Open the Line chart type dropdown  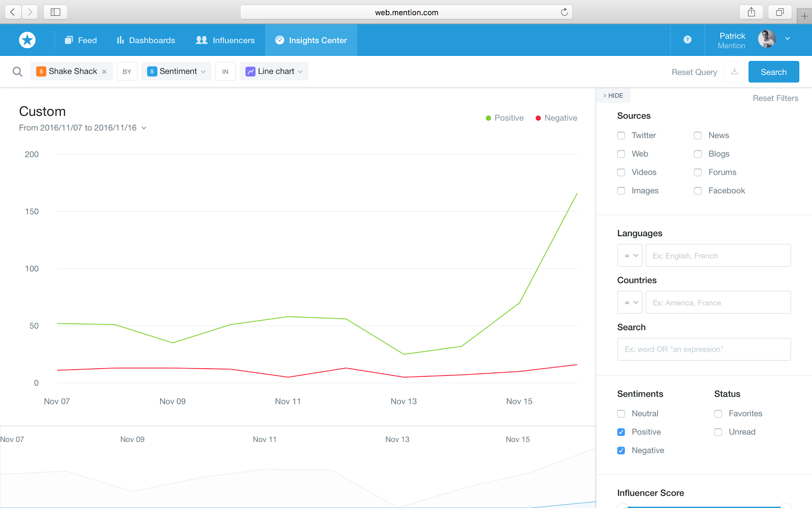click(x=274, y=72)
